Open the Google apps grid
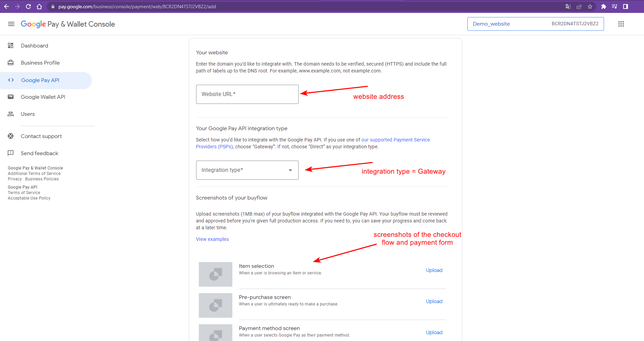 click(621, 24)
